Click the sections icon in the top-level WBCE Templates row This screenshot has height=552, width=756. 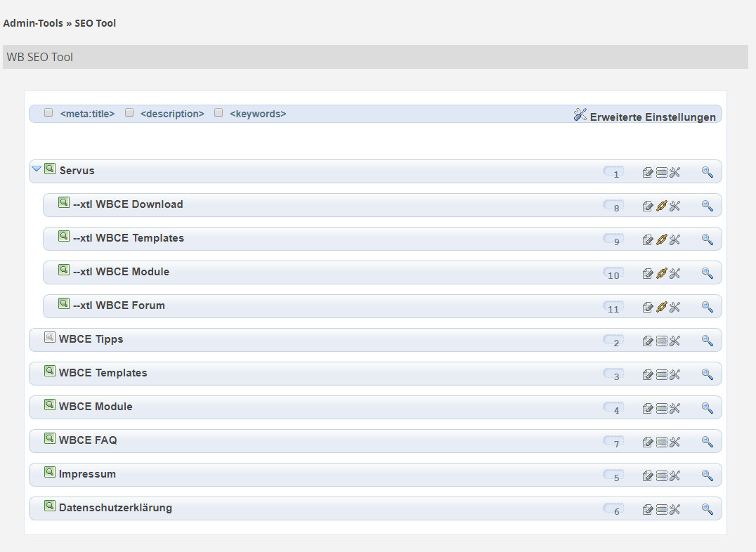tap(662, 374)
